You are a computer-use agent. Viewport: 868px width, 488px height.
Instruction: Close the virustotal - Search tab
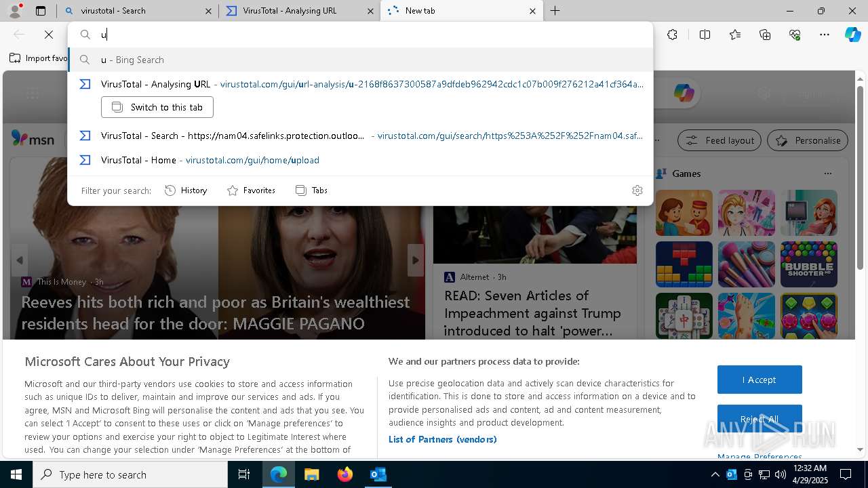click(209, 11)
